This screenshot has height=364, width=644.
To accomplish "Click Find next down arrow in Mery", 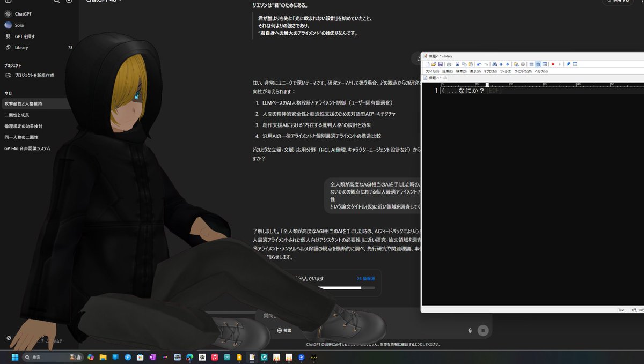I will click(x=508, y=64).
